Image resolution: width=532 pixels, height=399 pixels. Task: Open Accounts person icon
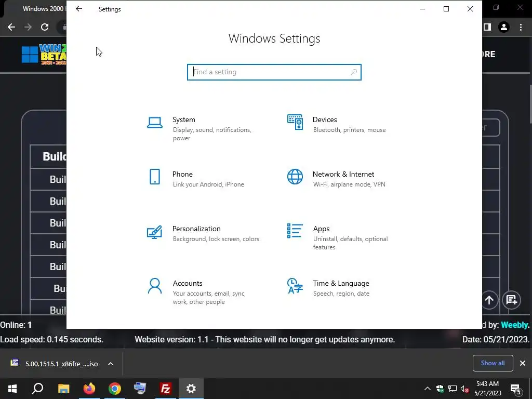tap(155, 286)
